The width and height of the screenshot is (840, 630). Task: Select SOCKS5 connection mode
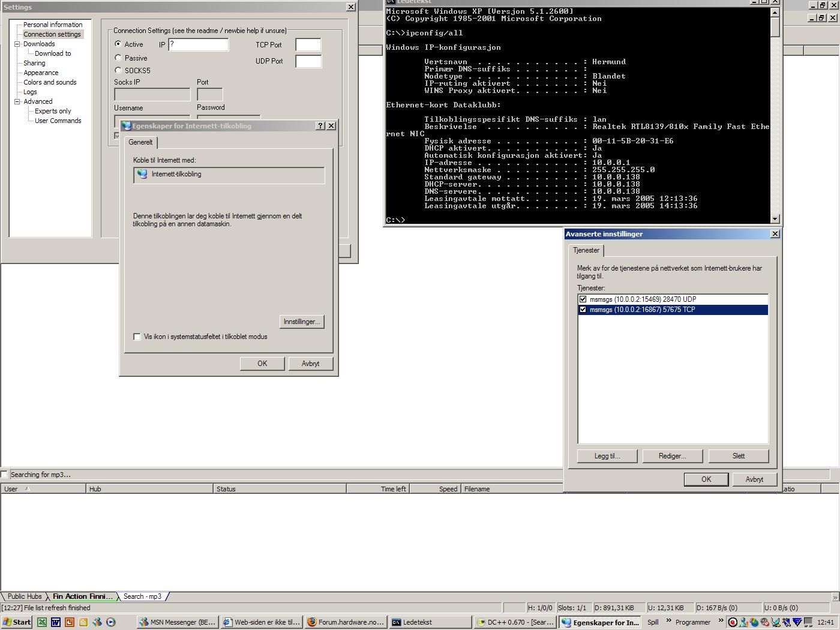pos(118,70)
